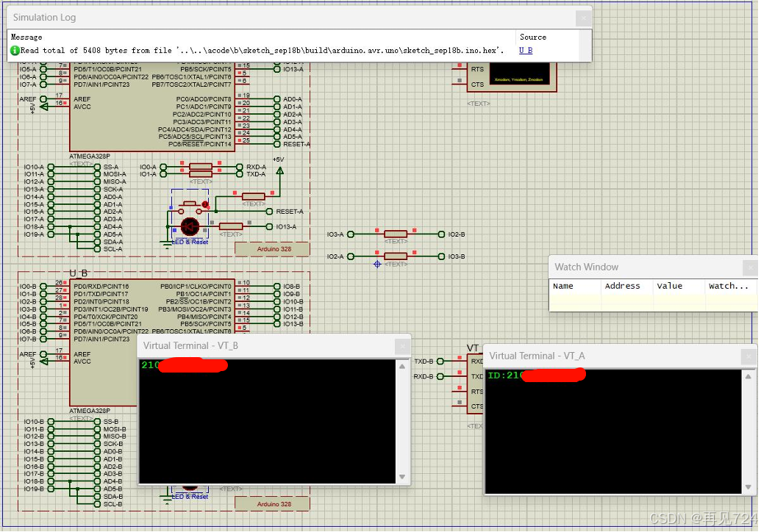761x532 pixels.
Task: Click the Virtual Terminal - VT_B title bar
Action: pyautogui.click(x=266, y=346)
